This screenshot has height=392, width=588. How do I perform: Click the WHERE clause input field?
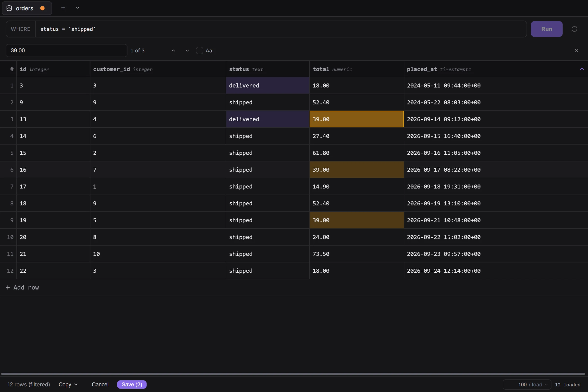tap(281, 29)
